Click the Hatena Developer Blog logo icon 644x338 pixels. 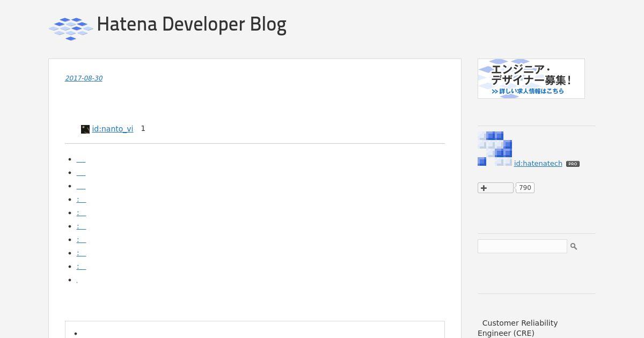point(71,29)
